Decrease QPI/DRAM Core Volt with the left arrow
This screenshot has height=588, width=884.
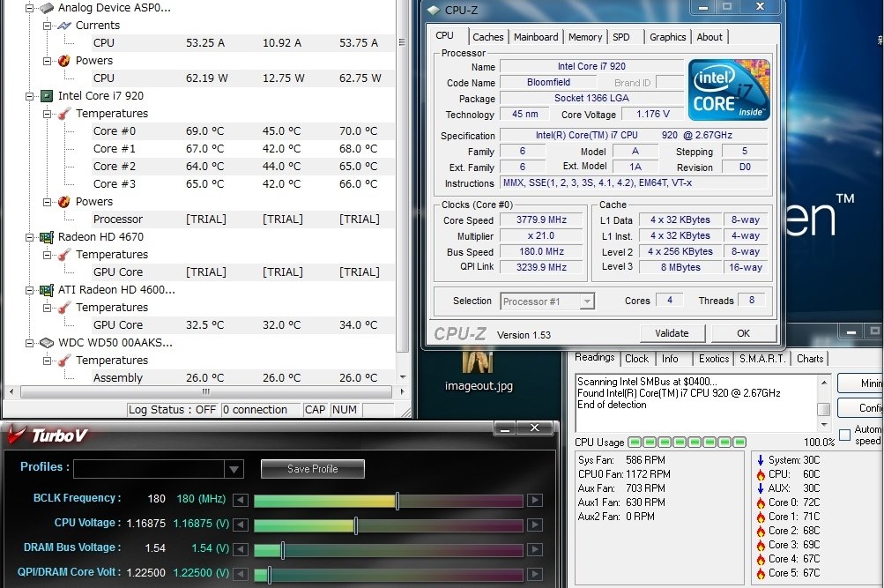pyautogui.click(x=241, y=574)
